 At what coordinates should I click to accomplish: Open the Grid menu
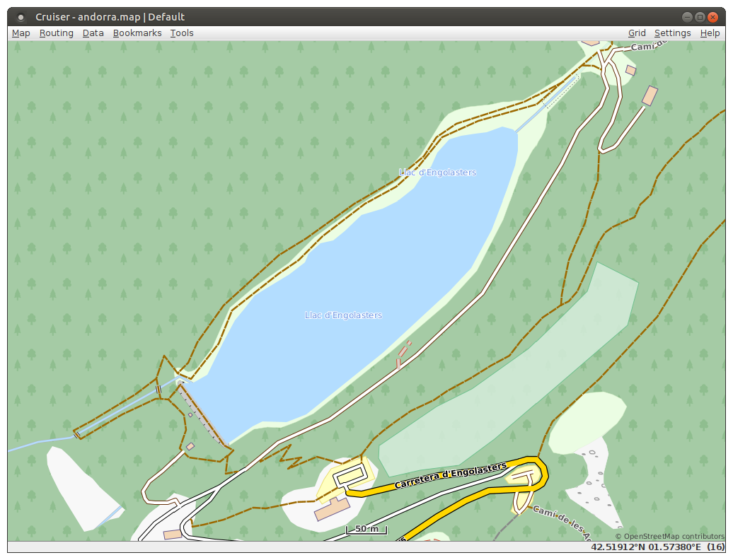pos(637,33)
